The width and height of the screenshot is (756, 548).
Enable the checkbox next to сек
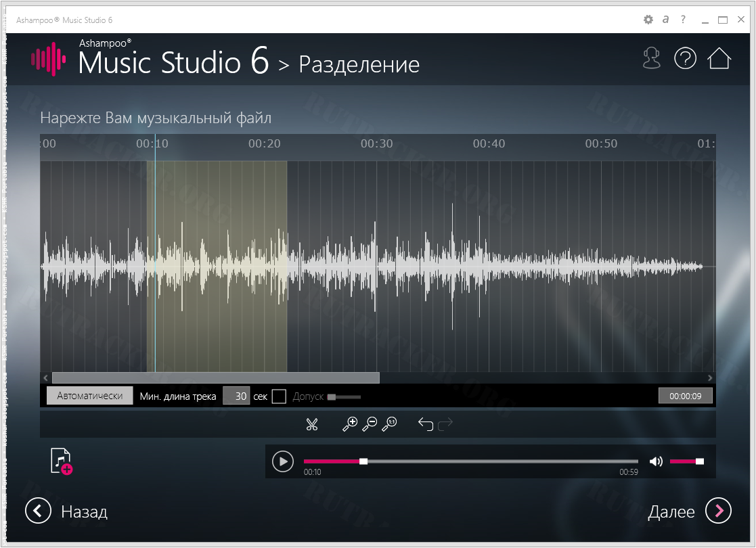point(279,396)
